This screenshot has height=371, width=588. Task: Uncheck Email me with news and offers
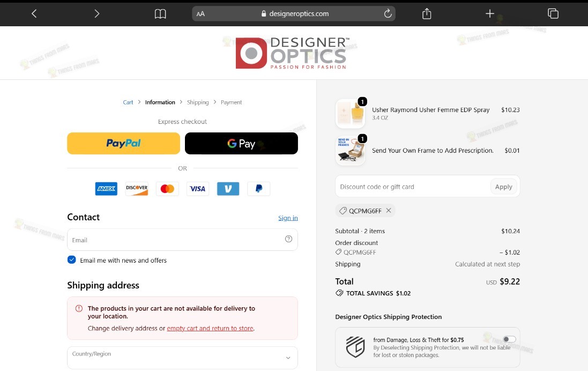click(72, 260)
